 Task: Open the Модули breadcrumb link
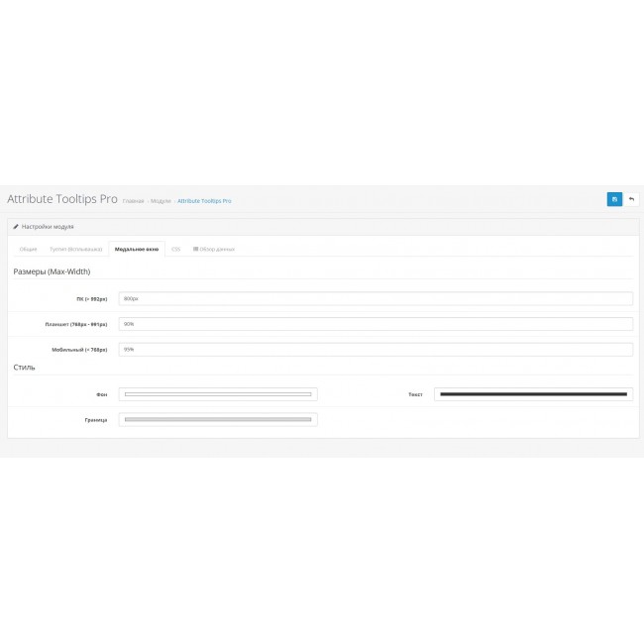pyautogui.click(x=159, y=201)
